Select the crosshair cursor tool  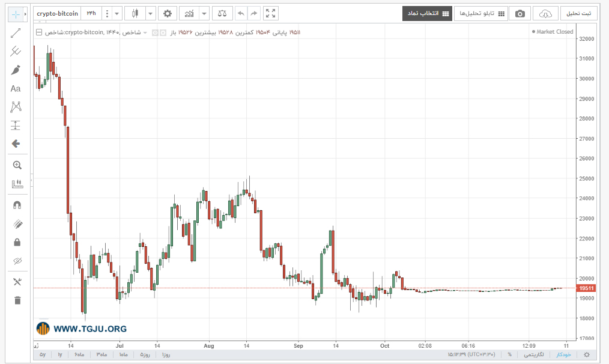point(16,14)
